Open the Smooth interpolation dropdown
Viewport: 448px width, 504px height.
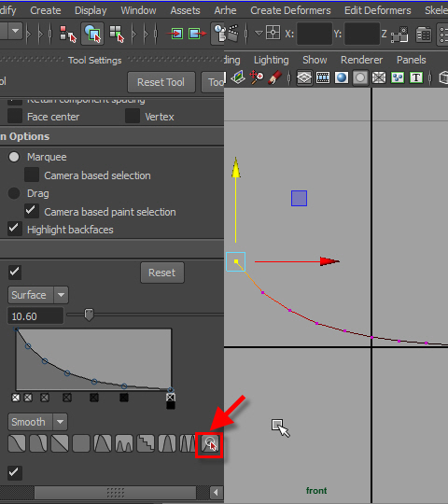pyautogui.click(x=37, y=422)
